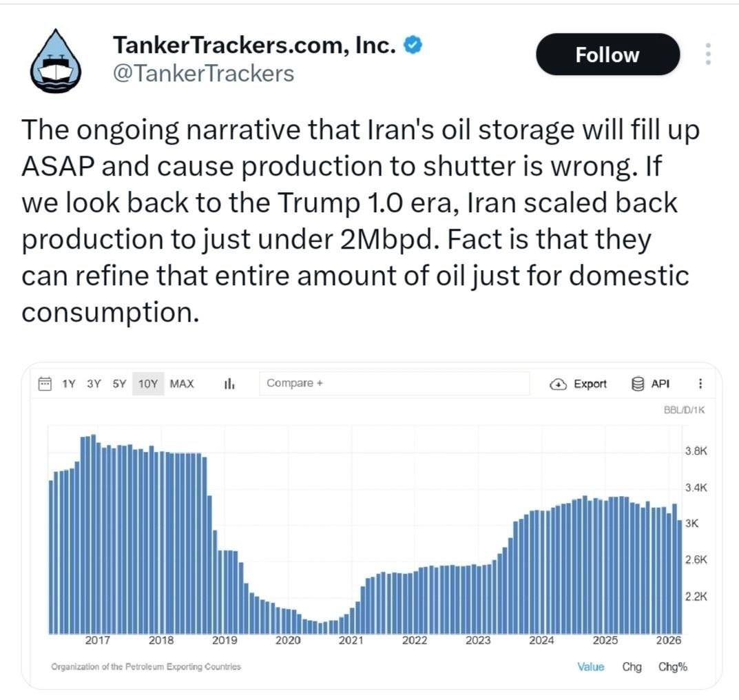Select the 1Y time range
The image size is (739, 700).
(x=69, y=384)
